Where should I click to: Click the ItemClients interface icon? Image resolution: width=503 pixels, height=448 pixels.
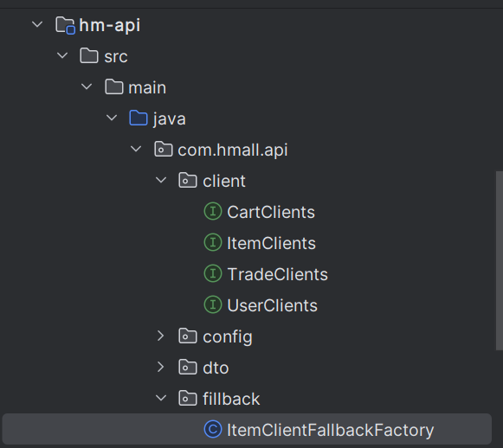[x=213, y=242]
